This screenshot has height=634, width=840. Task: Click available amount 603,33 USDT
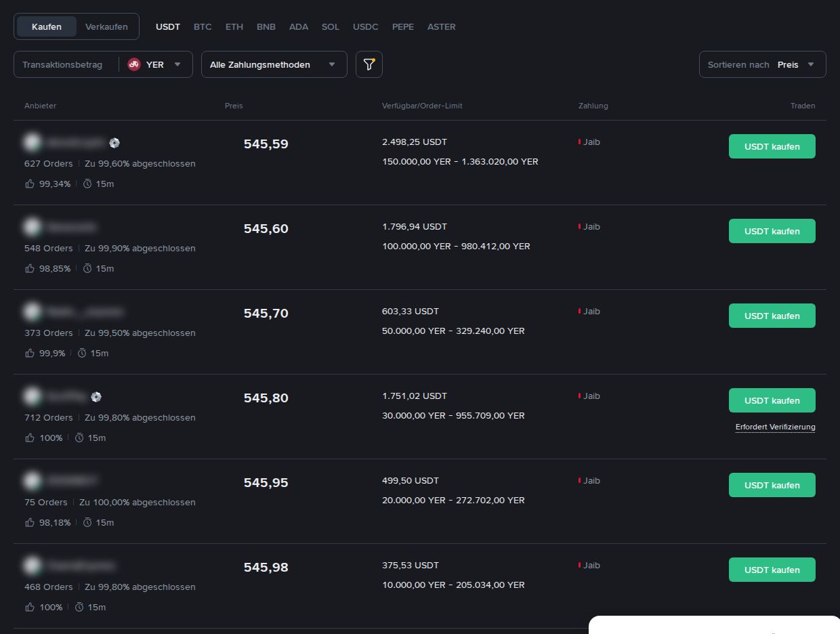pyautogui.click(x=411, y=312)
